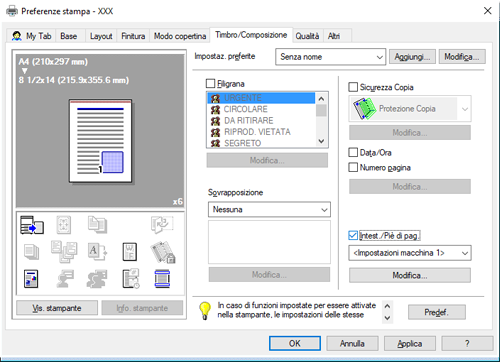Screen dimensions: 500x362
Task: Click the colour chart document quality icon
Action: [x=31, y=279]
